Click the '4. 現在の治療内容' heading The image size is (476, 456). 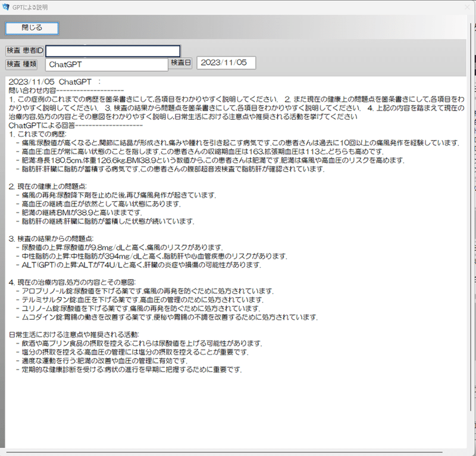(x=72, y=282)
